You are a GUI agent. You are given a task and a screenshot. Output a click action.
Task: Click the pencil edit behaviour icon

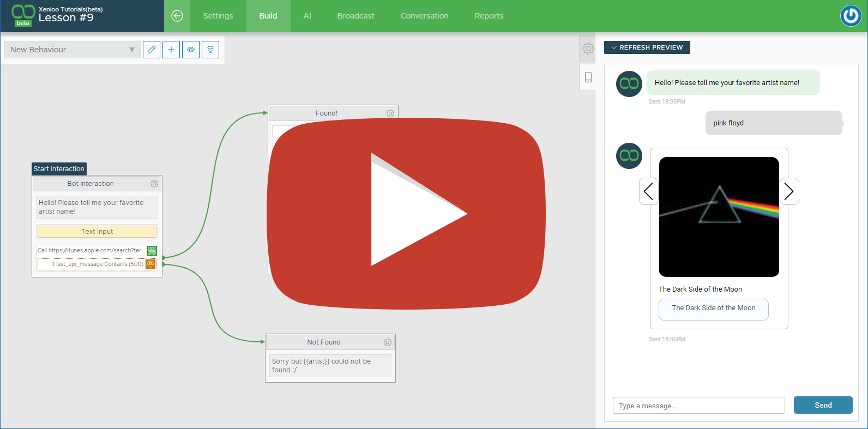tap(152, 50)
